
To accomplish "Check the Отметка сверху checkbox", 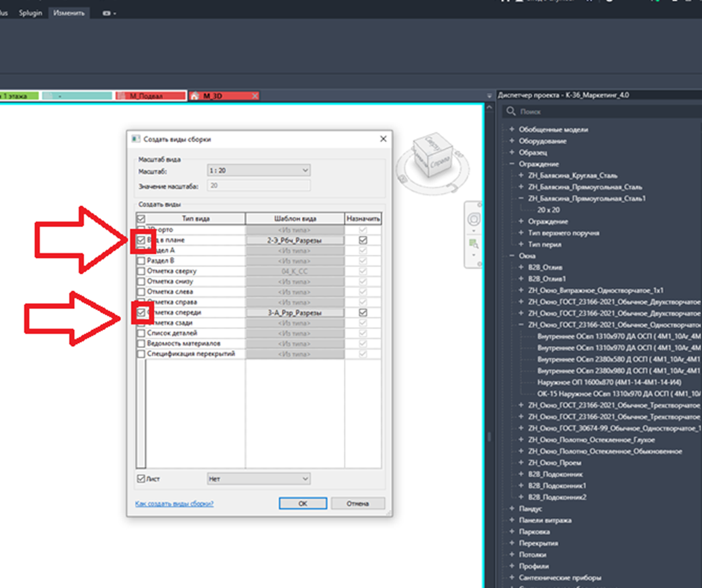I will [141, 271].
